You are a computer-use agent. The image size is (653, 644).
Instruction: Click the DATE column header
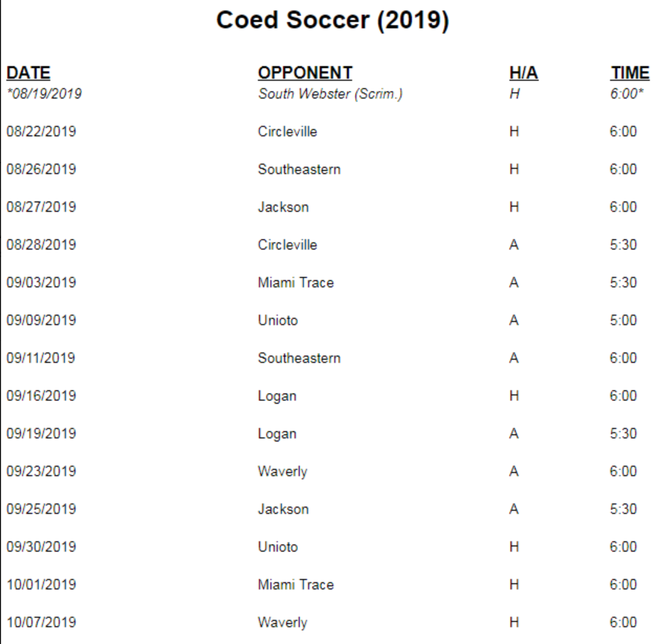[x=28, y=72]
